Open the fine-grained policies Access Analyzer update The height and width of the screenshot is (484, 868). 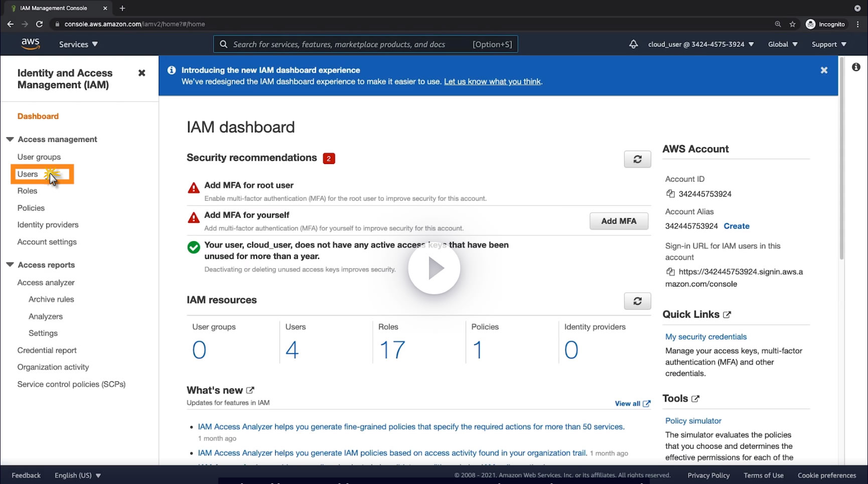click(x=411, y=427)
